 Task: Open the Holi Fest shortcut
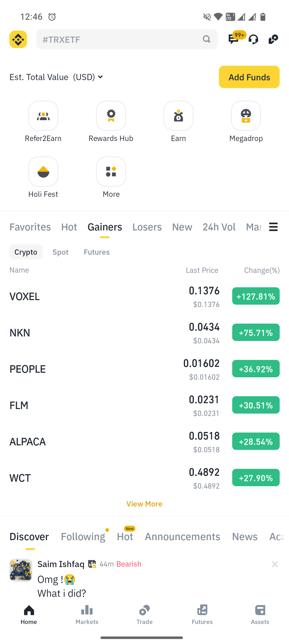pos(43,172)
